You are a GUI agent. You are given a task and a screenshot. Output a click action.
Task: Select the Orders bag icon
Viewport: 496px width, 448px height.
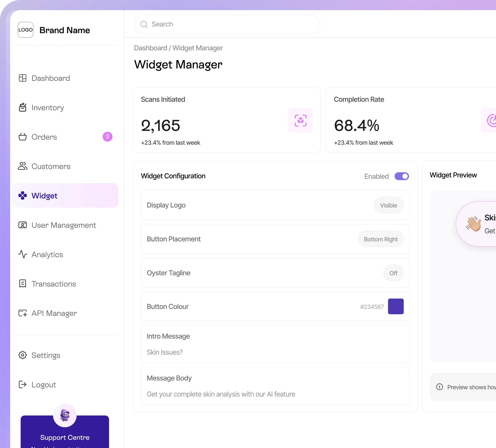pos(22,137)
